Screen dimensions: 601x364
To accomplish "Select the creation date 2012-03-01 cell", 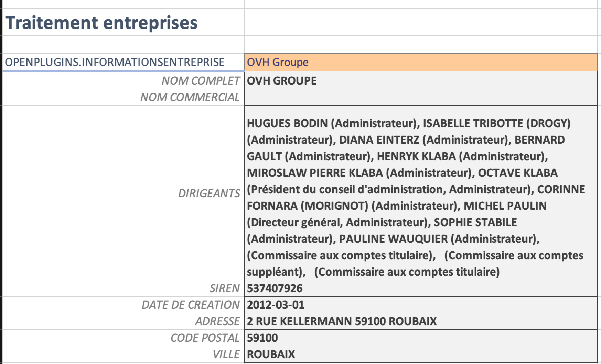I will click(421, 305).
